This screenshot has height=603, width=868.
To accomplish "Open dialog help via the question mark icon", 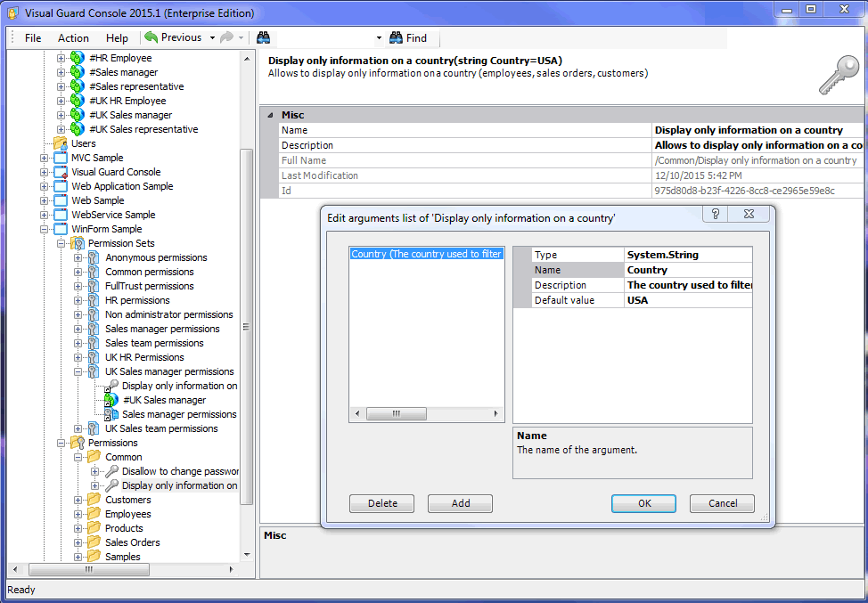I will (716, 214).
